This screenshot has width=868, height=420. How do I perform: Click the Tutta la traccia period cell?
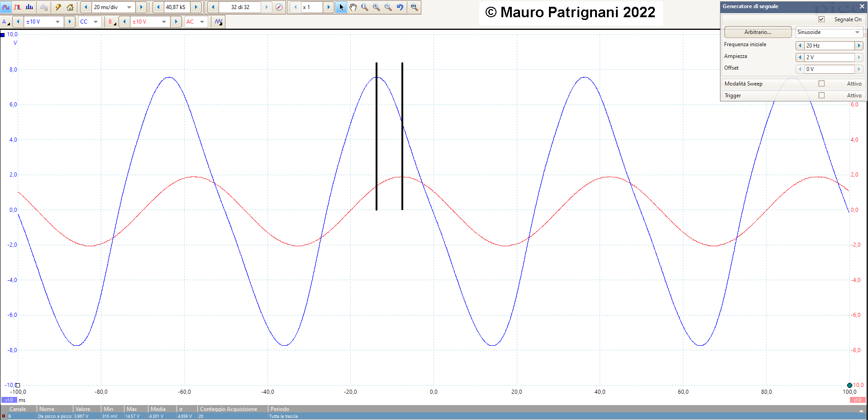pyautogui.click(x=284, y=416)
